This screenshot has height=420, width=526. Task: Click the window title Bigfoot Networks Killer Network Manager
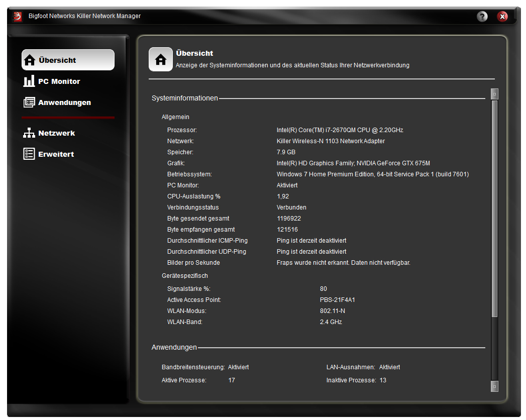coord(84,16)
